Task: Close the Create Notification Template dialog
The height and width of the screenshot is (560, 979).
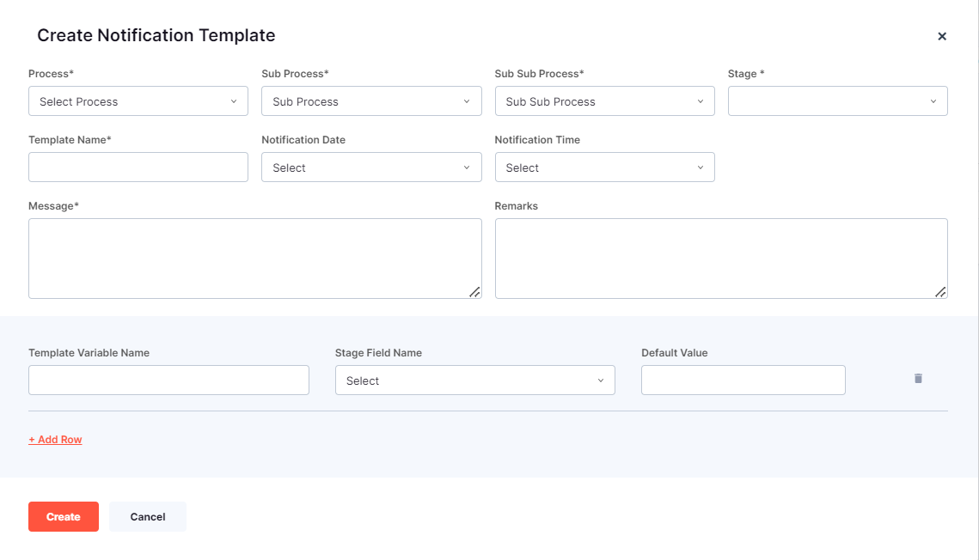Action: point(942,36)
